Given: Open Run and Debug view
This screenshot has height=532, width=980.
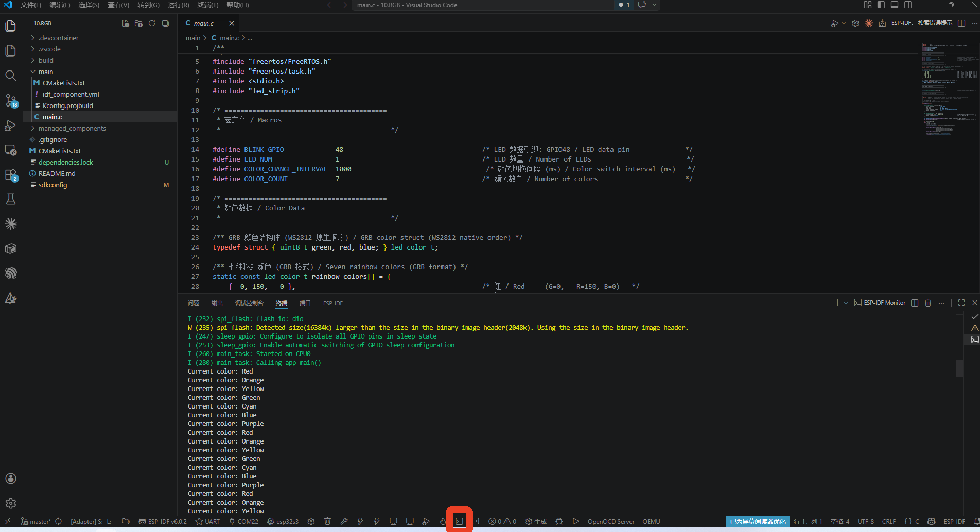Looking at the screenshot, I should point(10,126).
